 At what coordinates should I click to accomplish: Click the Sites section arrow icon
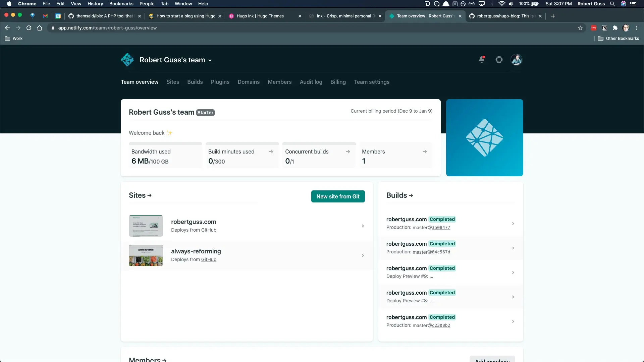click(x=150, y=195)
